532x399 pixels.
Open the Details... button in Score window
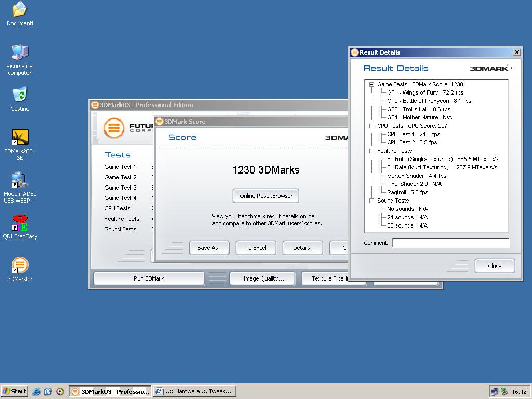pyautogui.click(x=303, y=248)
